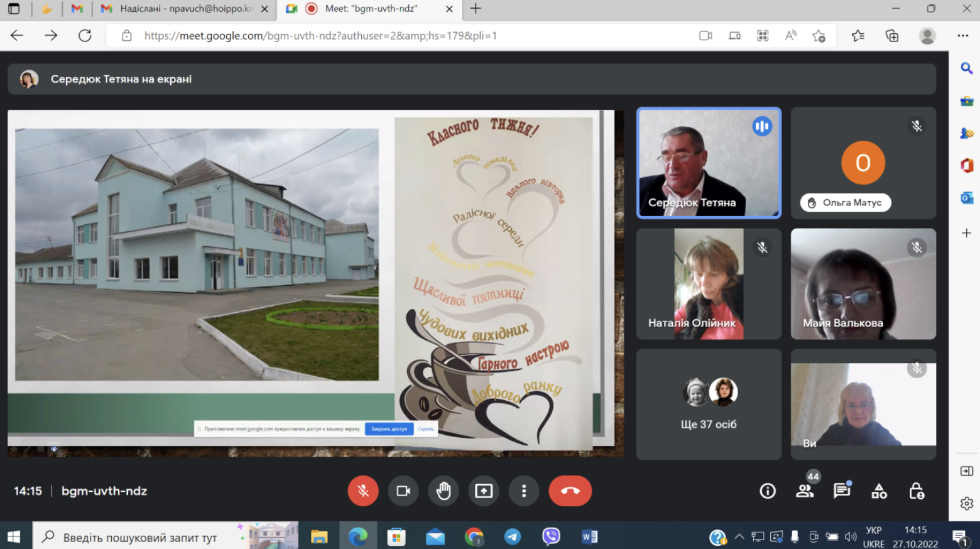The image size is (980, 549).
Task: Toggle the camera button in call controls
Action: [x=403, y=491]
